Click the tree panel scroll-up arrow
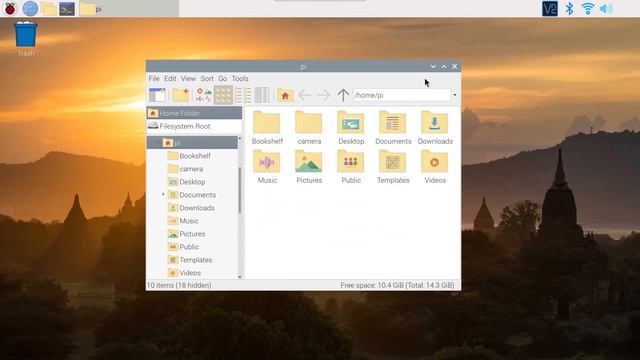640x360 pixels. [240, 139]
